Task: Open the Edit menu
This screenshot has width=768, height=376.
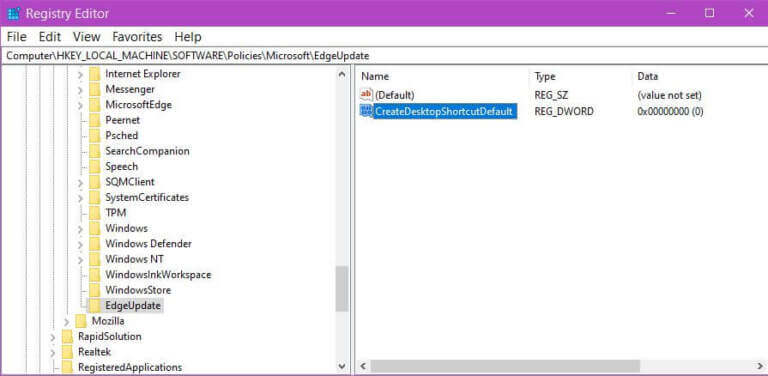Action: point(49,37)
